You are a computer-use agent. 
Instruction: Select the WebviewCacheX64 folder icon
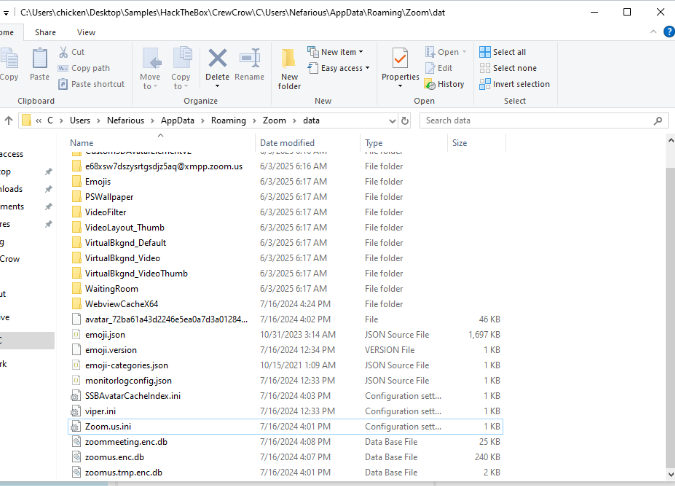[76, 304]
